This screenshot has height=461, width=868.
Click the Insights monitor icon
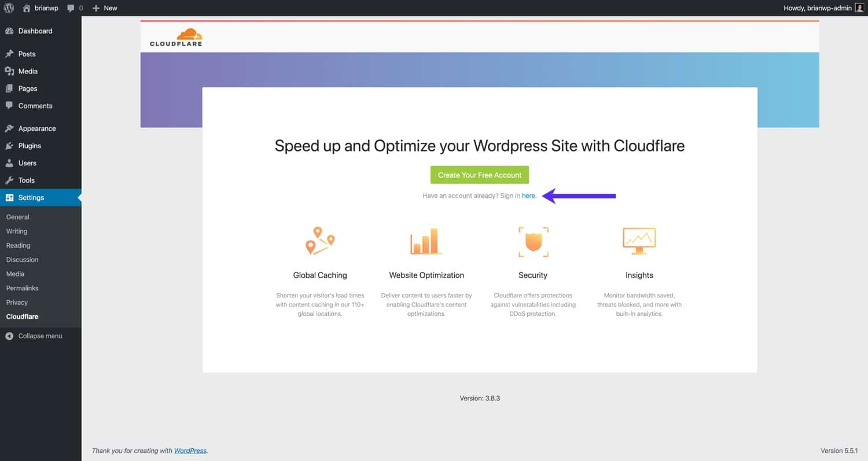click(639, 241)
